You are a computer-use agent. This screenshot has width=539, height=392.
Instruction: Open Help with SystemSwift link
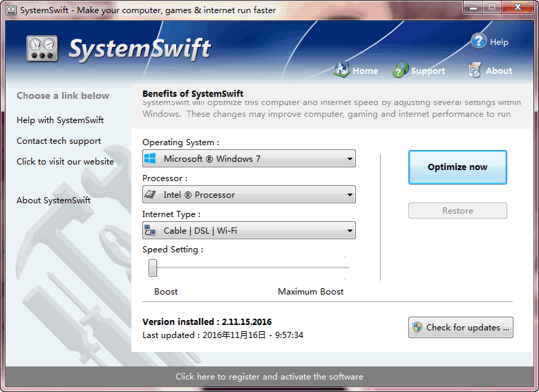[x=60, y=120]
